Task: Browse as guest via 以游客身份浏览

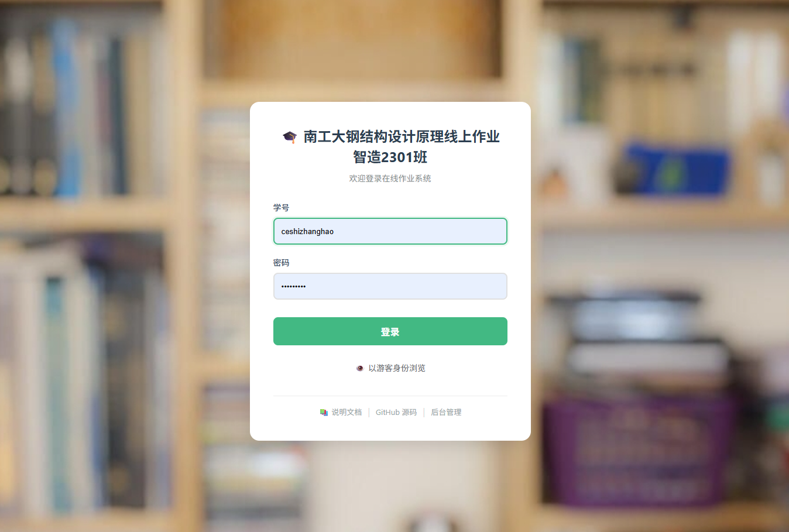Action: [x=397, y=368]
